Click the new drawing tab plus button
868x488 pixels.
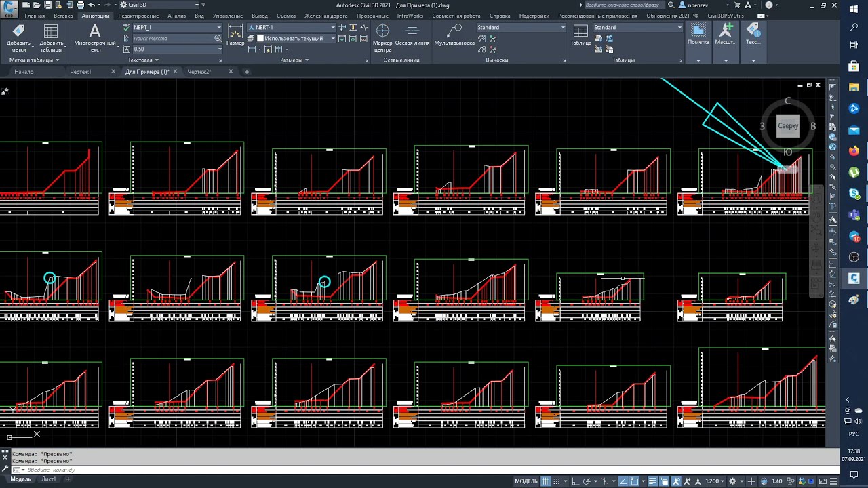(247, 72)
